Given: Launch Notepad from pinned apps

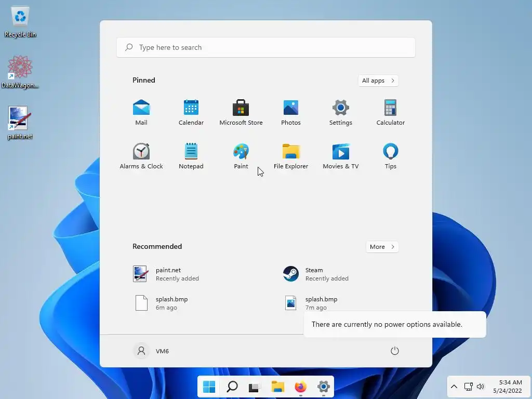Looking at the screenshot, I should click(191, 156).
